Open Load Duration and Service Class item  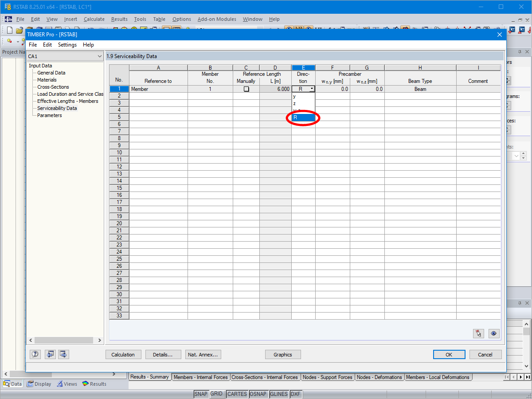tap(70, 94)
